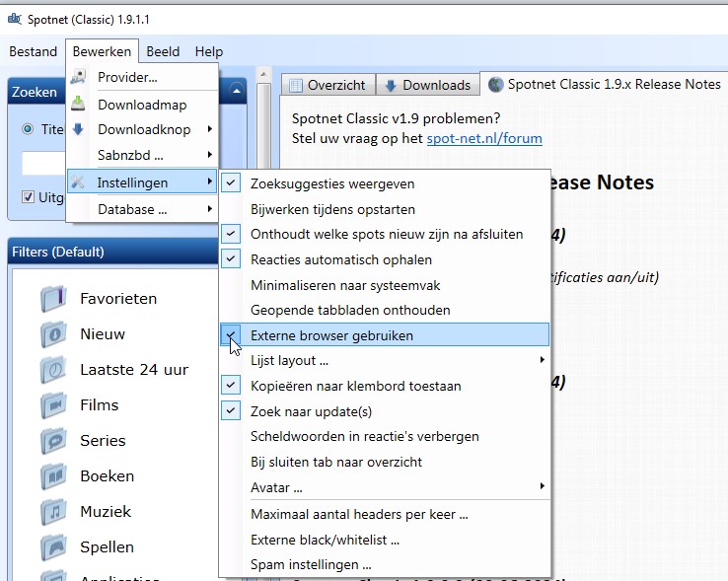Screen dimensions: 728x581
Task: Open the Help menu
Action: [209, 51]
